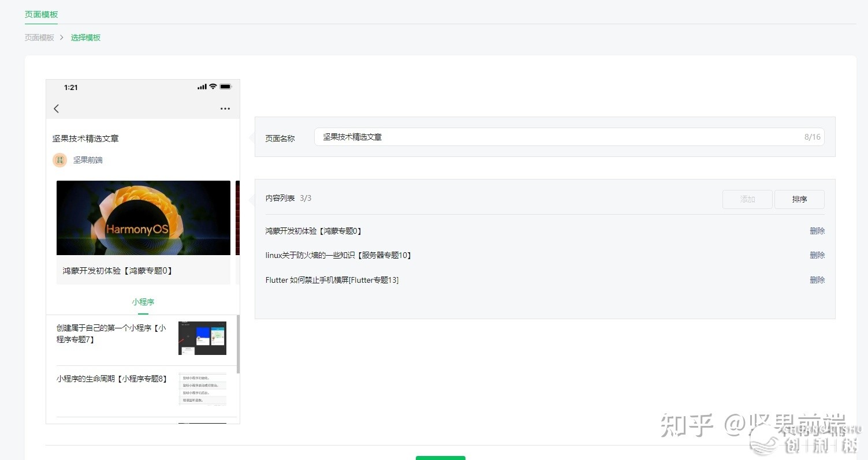
Task: Select the 页面模板 tab at the top
Action: pos(41,14)
